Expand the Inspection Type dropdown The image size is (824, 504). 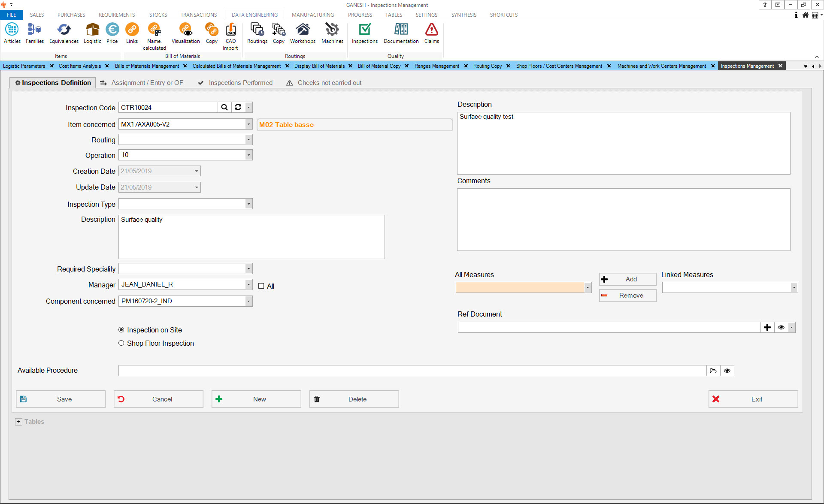pos(248,204)
